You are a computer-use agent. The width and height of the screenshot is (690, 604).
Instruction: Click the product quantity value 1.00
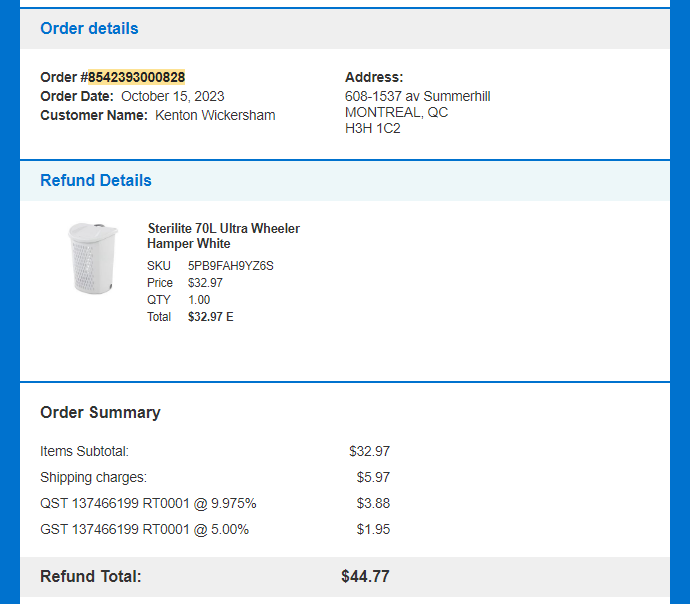[x=199, y=300]
